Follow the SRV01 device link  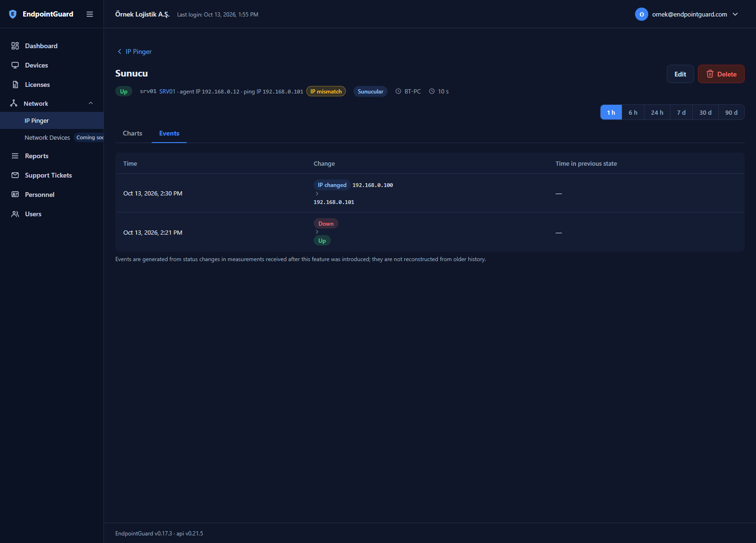click(167, 92)
